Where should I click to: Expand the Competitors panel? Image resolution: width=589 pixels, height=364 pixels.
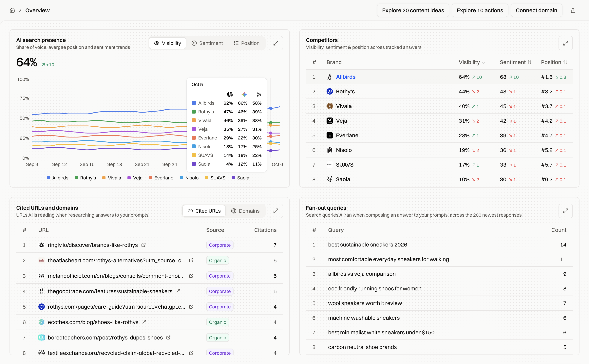tap(565, 43)
